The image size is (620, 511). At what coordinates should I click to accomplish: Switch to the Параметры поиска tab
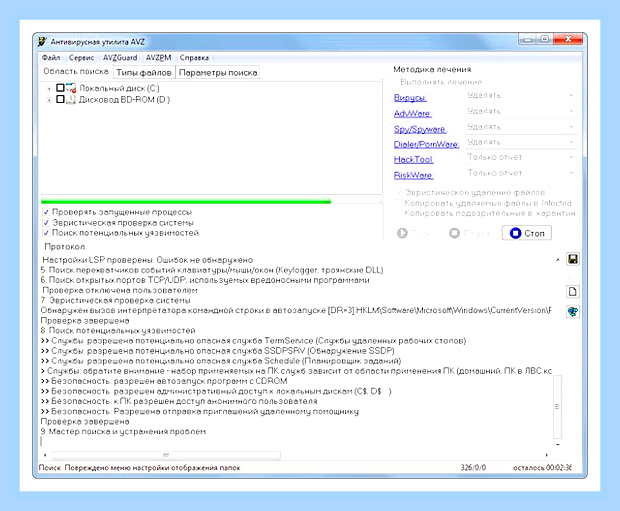(218, 72)
